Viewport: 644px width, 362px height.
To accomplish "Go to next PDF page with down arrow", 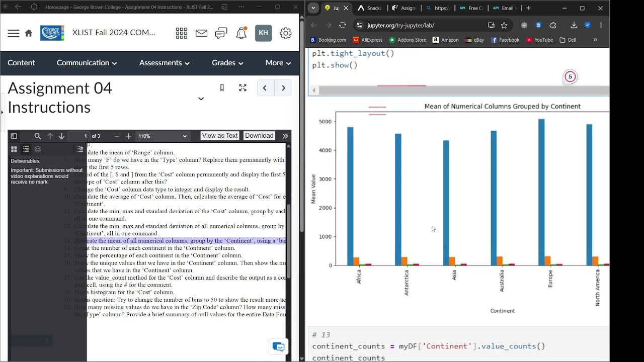I will pos(61,136).
